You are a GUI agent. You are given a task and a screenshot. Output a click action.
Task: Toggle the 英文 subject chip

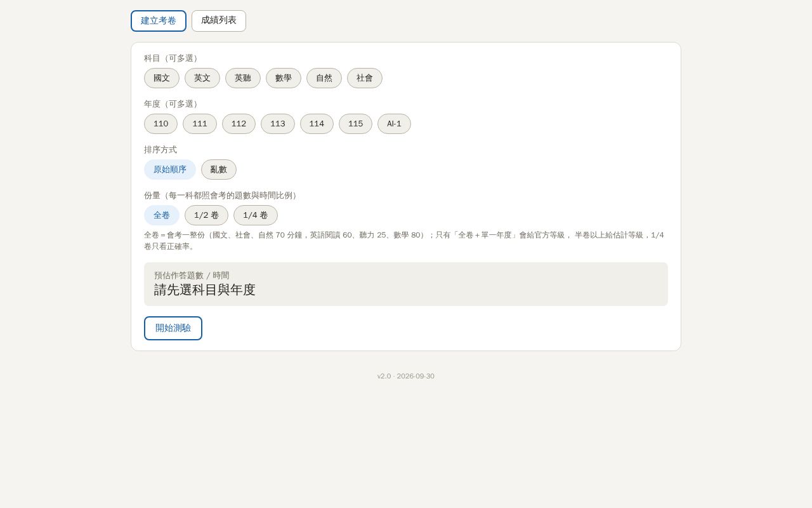click(x=202, y=78)
